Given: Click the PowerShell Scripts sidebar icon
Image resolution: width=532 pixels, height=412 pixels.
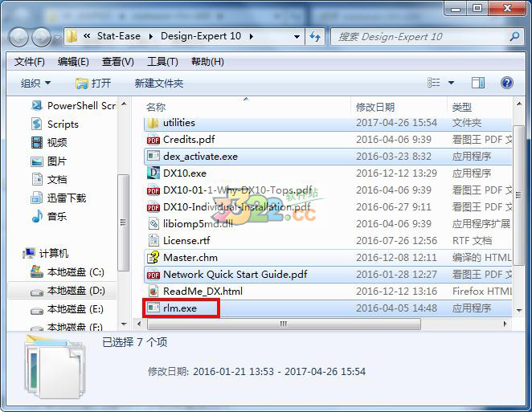Looking at the screenshot, I should pos(37,106).
